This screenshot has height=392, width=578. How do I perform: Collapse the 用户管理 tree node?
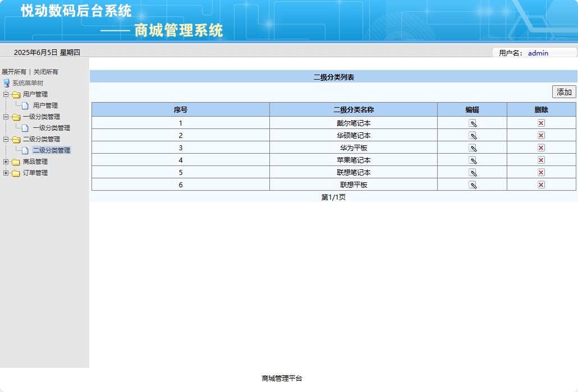tap(4, 94)
